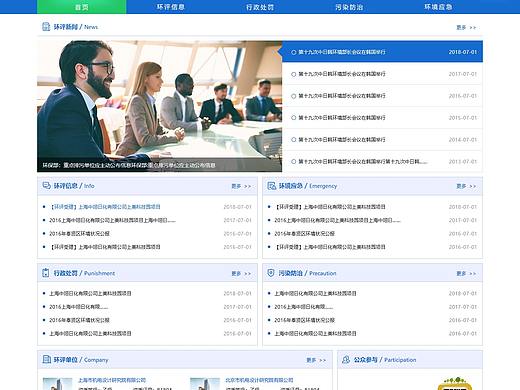Click the 行政处罚 / Punishment panel title

[x=84, y=273]
